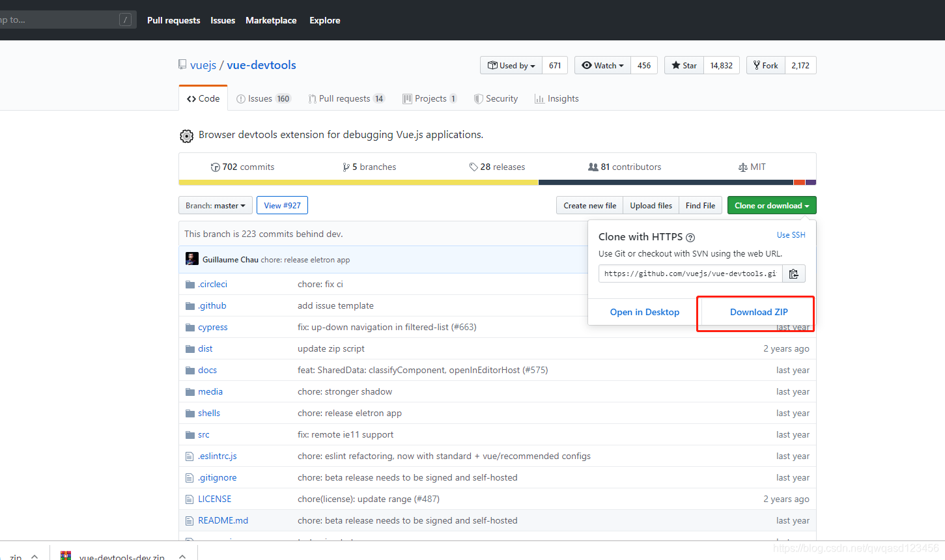The height and width of the screenshot is (560, 945).
Task: Click Create new file button
Action: coord(590,205)
